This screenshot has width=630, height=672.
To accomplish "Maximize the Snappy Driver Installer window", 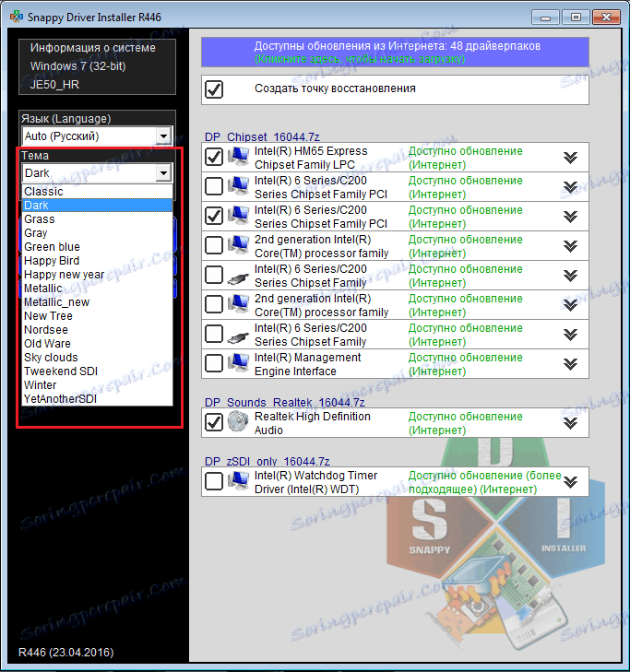I will pyautogui.click(x=576, y=18).
